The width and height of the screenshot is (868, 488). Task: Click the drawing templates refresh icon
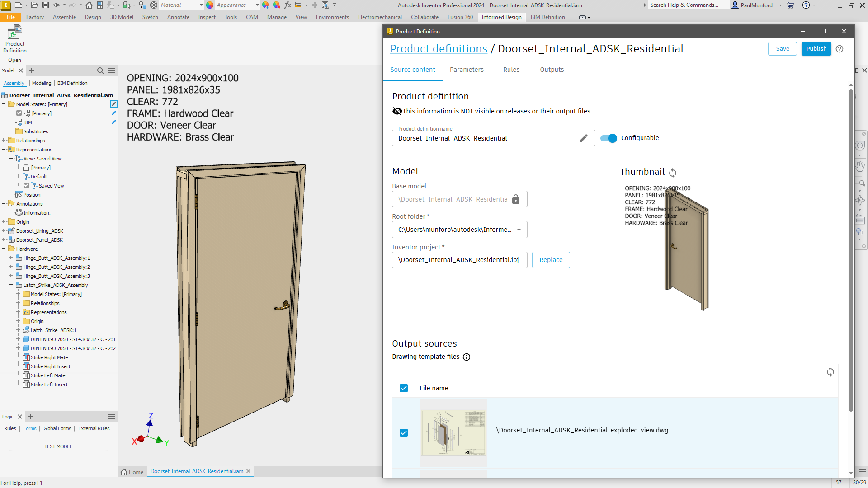point(830,372)
